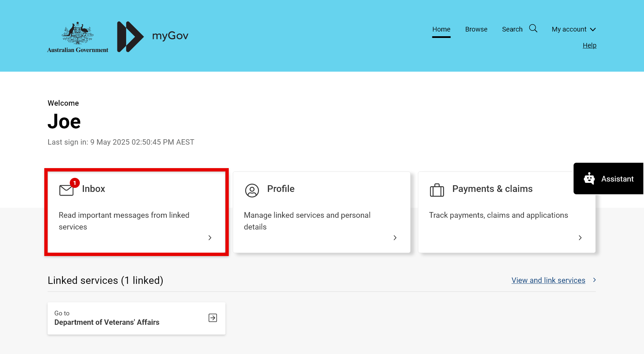The height and width of the screenshot is (354, 644).
Task: Click the Department of Veterans' Affairs arrow icon
Action: [x=213, y=318]
